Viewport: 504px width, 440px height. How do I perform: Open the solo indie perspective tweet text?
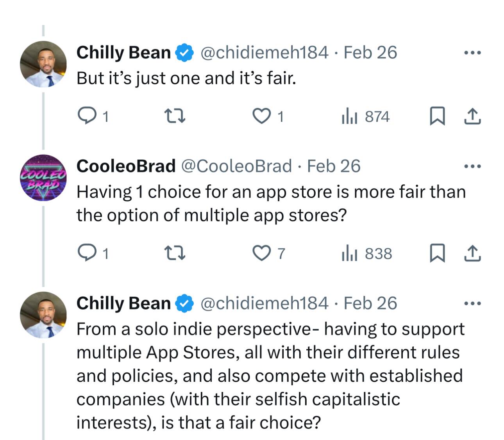[270, 376]
